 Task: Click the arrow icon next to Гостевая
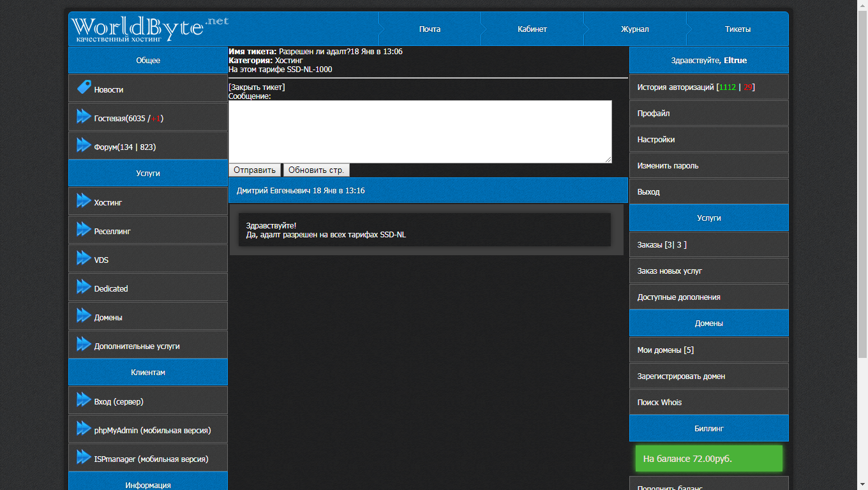pos(84,116)
